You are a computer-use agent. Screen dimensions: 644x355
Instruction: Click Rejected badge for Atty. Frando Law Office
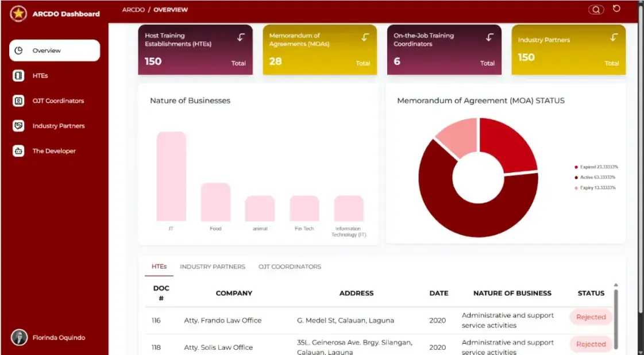[x=591, y=317]
